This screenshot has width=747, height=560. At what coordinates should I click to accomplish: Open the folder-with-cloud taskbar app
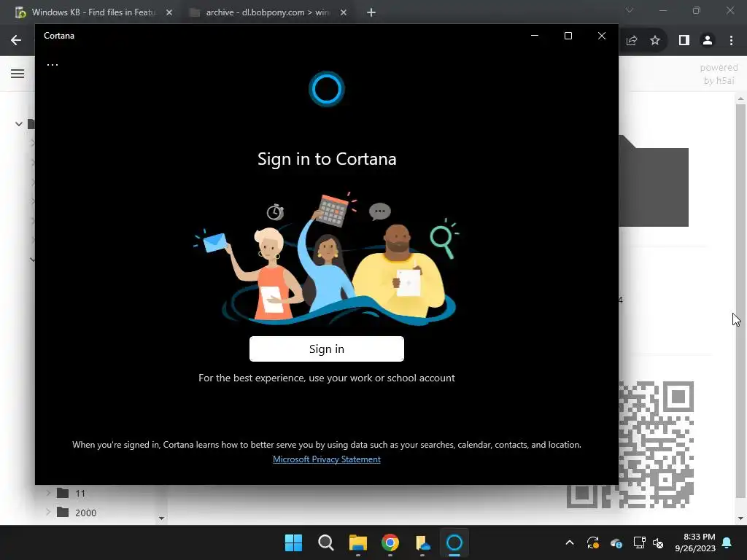(422, 542)
